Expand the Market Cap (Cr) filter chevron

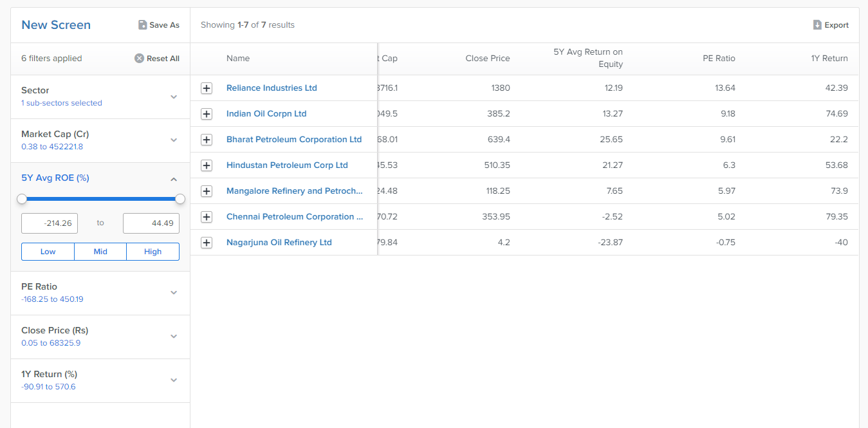click(174, 140)
